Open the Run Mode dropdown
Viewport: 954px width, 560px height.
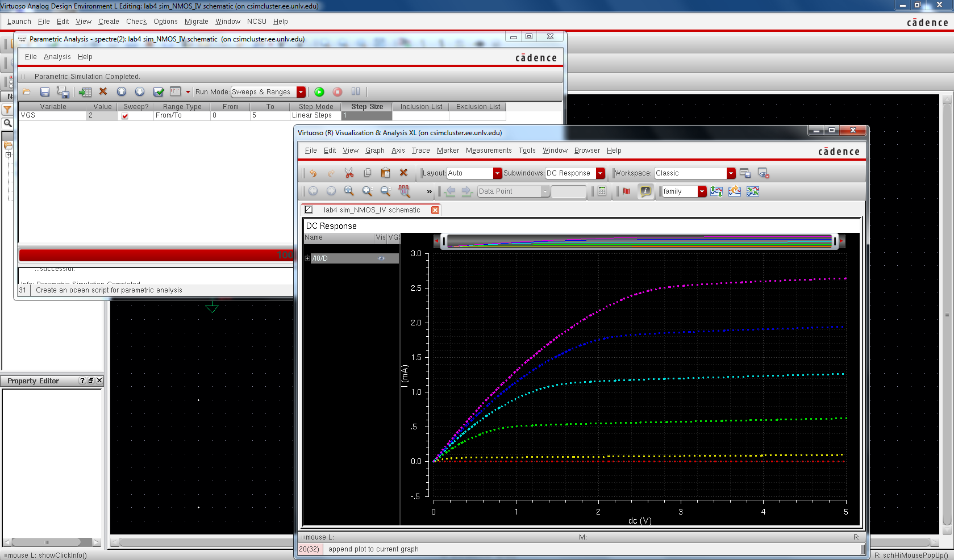(x=301, y=92)
